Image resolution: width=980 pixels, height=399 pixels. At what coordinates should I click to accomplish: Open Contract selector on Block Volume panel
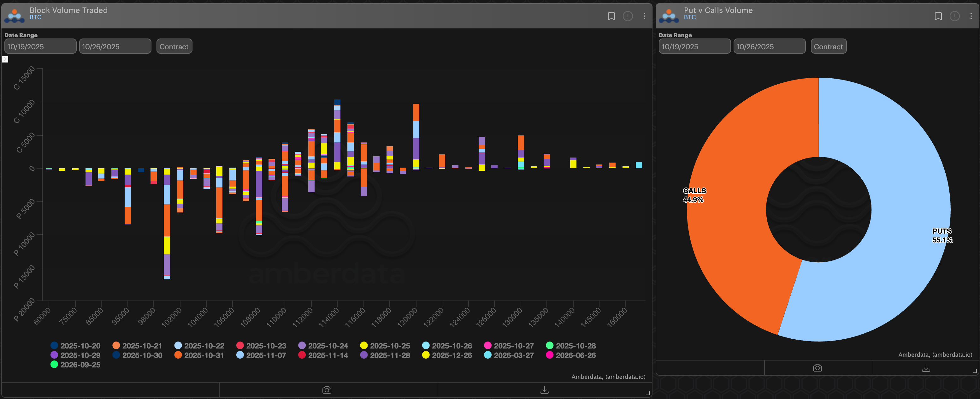coord(174,46)
